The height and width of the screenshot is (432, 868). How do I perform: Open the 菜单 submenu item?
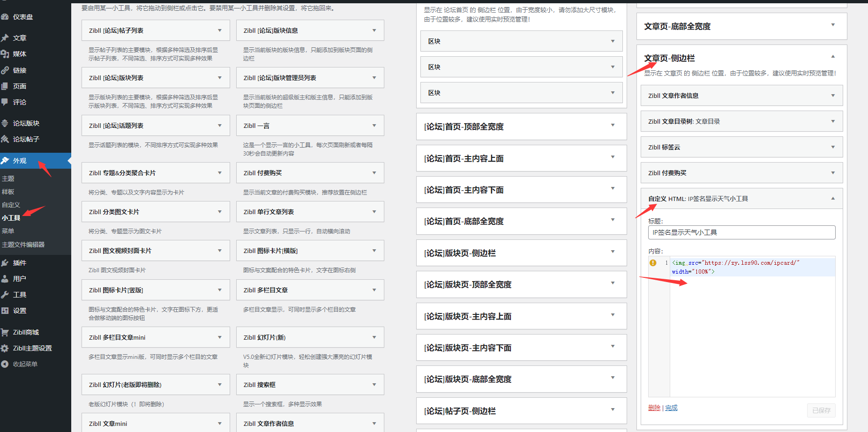click(x=8, y=231)
